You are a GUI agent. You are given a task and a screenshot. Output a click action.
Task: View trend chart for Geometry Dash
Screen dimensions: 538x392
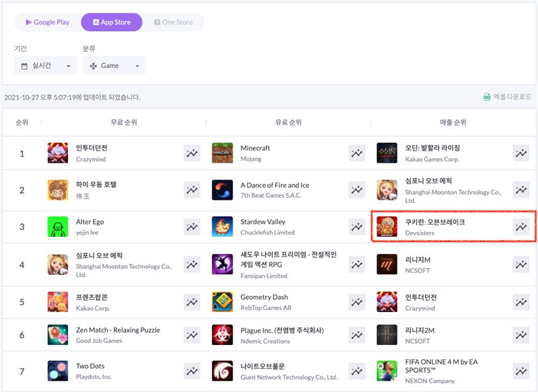pos(356,302)
